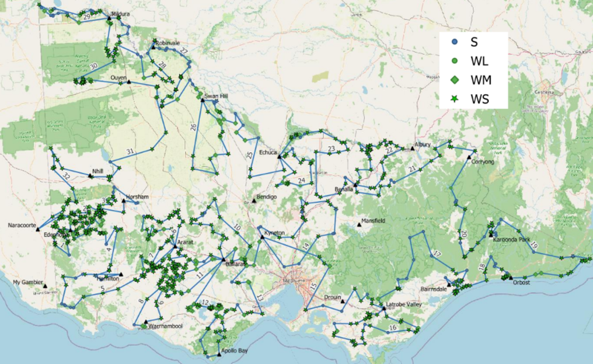This screenshot has height=364, width=593.
Task: Click the Latrobe Valley label
Action: (x=404, y=304)
